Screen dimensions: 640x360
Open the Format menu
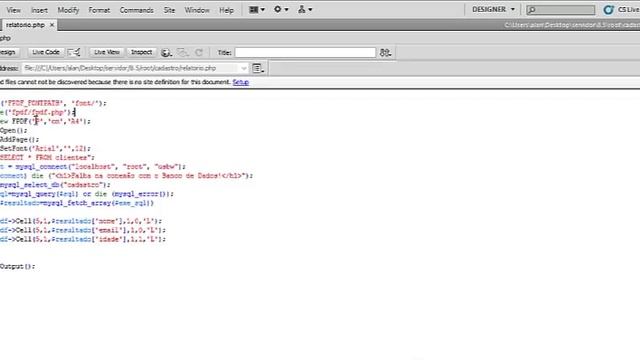(x=99, y=10)
